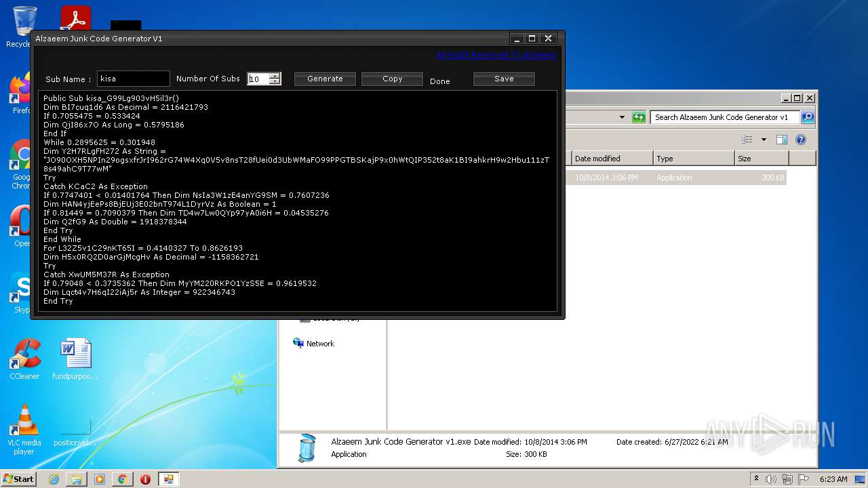Open the Explorer view options dropdown arrow
This screenshot has height=488, width=868.
764,140
